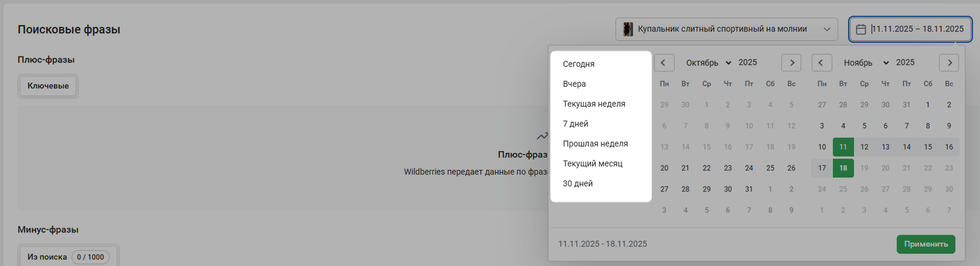The image size is (980, 266).
Task: Advance to next month from November calendar
Action: click(948, 63)
